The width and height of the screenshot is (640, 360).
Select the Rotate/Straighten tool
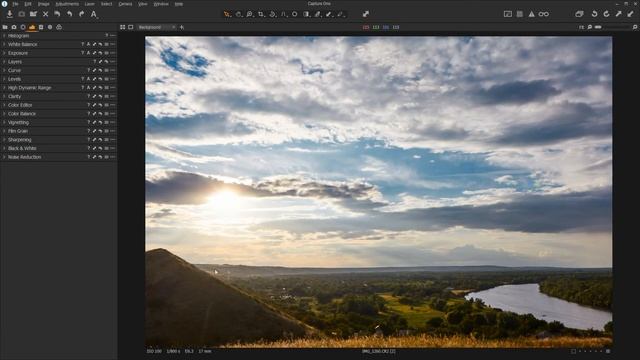tap(272, 14)
